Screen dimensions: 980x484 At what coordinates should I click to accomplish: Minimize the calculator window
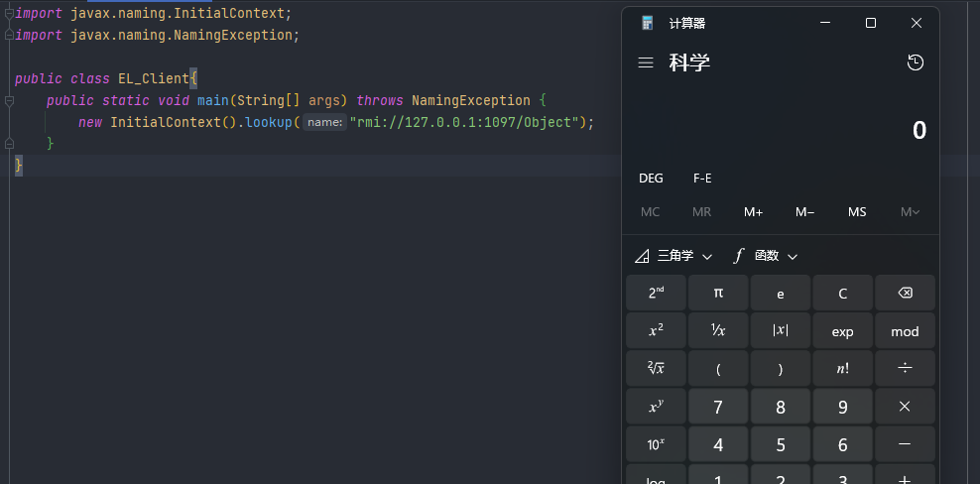pos(825,23)
